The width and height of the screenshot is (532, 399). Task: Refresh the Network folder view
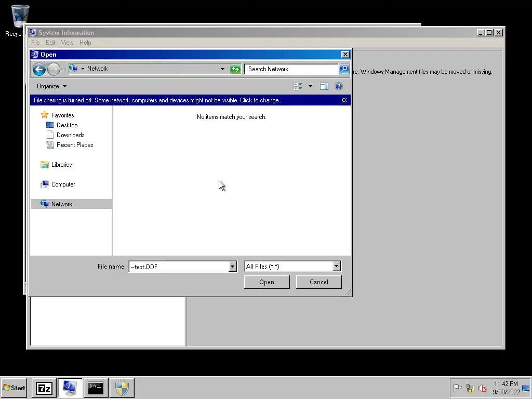235,69
